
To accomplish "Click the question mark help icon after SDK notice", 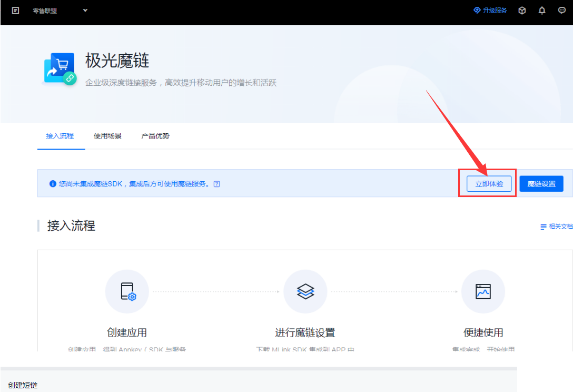I will click(x=216, y=184).
